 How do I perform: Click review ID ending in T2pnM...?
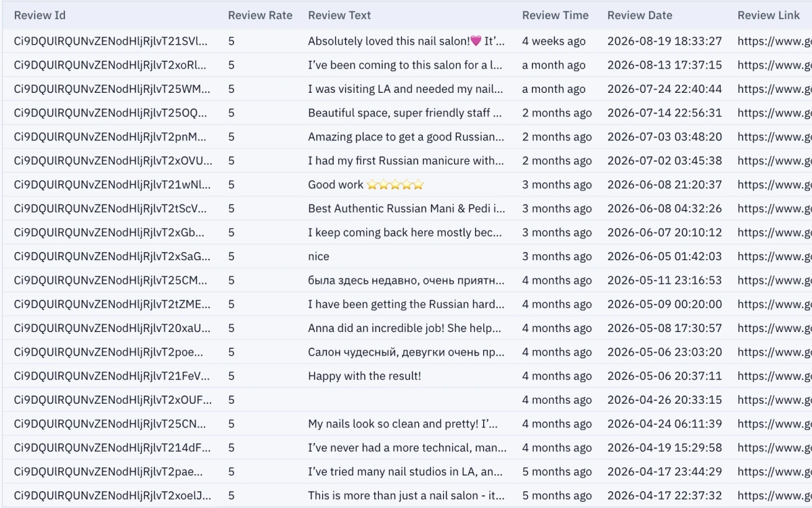[110, 137]
